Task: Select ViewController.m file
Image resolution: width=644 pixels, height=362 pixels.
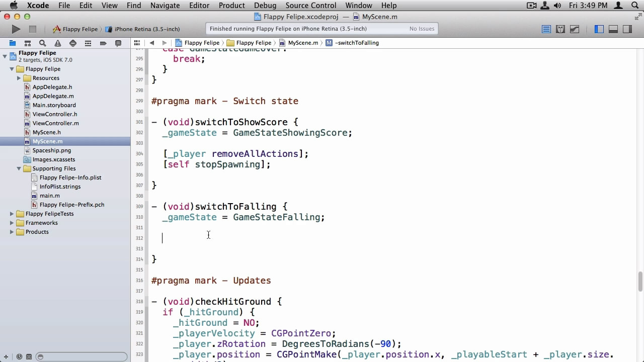Action: pos(56,123)
